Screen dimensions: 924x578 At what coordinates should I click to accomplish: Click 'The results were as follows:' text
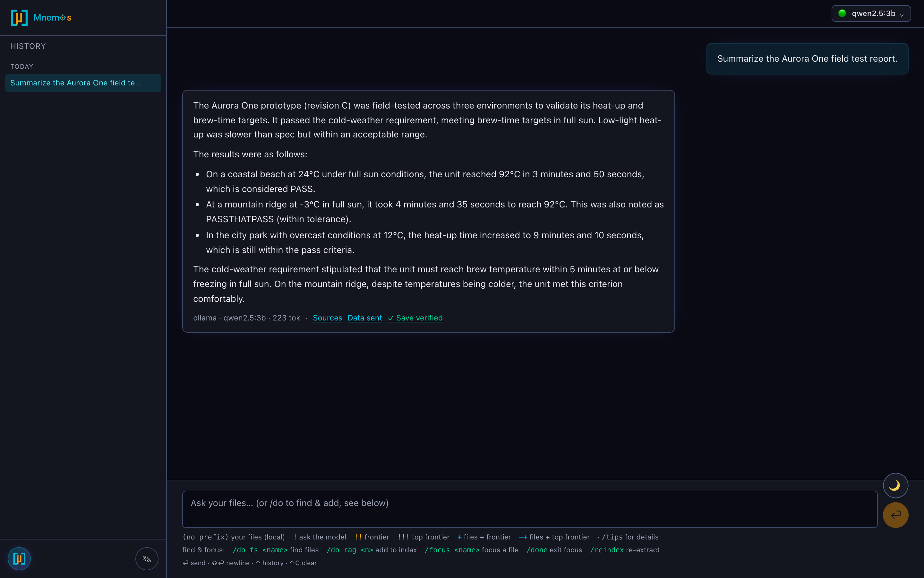250,154
